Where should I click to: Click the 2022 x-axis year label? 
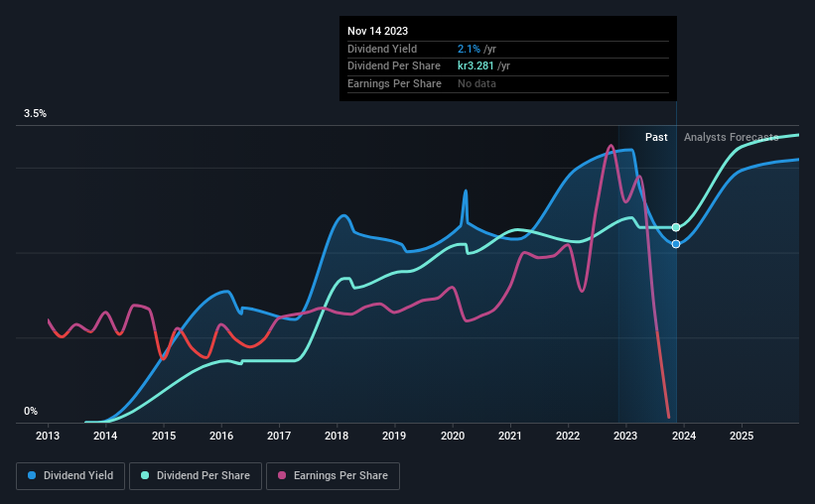point(568,436)
